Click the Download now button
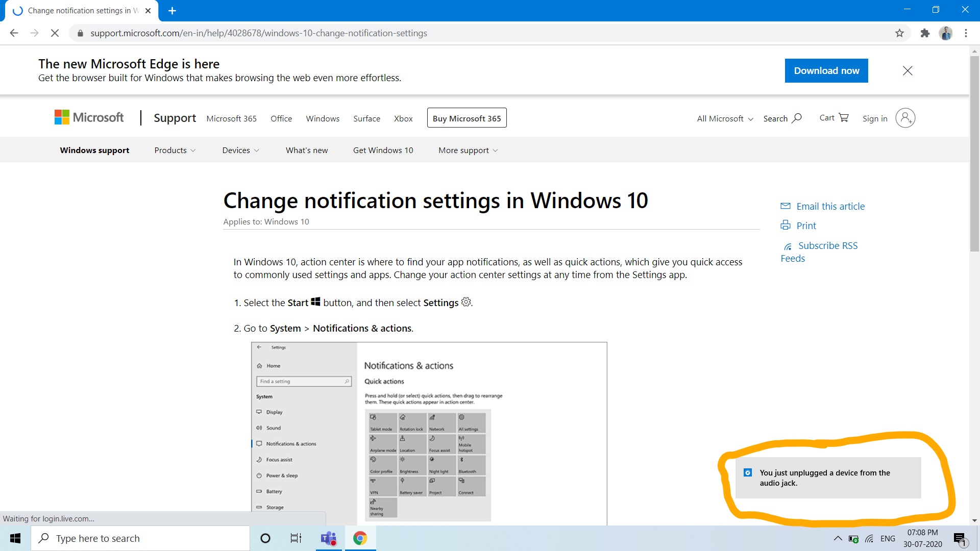Viewport: 980px width, 551px height. coord(826,71)
